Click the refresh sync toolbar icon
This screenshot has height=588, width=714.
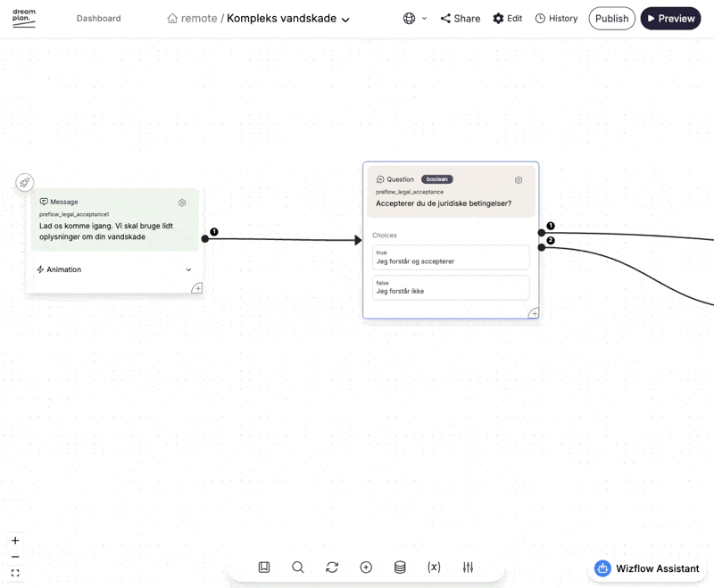tap(332, 567)
